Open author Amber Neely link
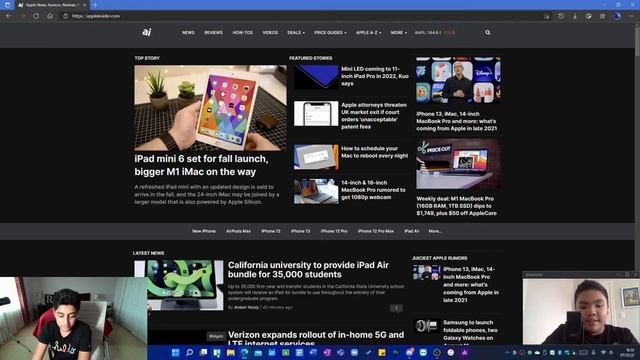 pos(246,307)
